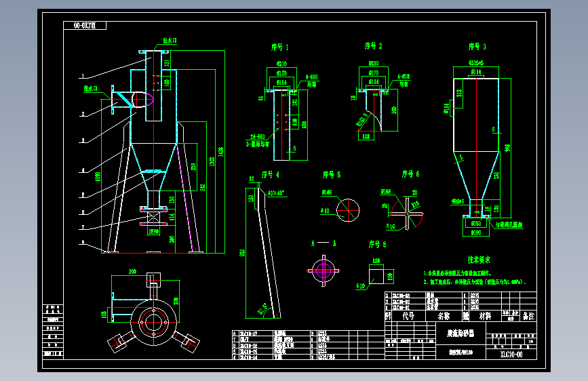Image resolution: width=588 pixels, height=381 pixels.
Task: Click the '序号 2' detail view title
Action: point(374,45)
